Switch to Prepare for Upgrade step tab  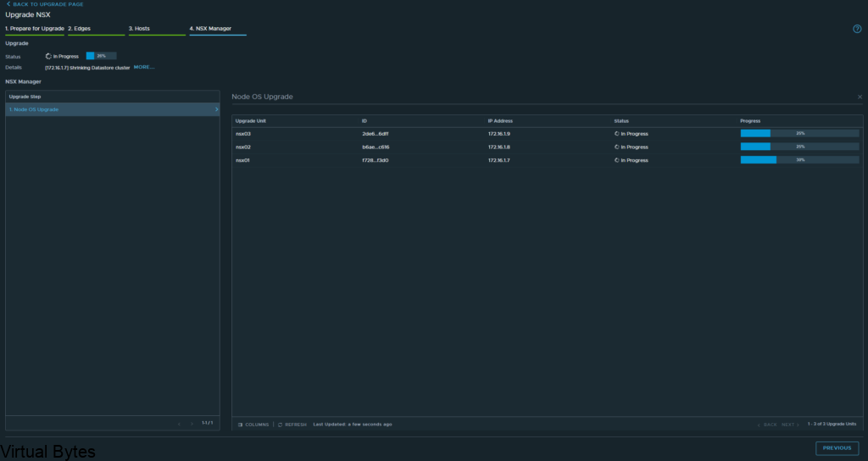click(35, 29)
